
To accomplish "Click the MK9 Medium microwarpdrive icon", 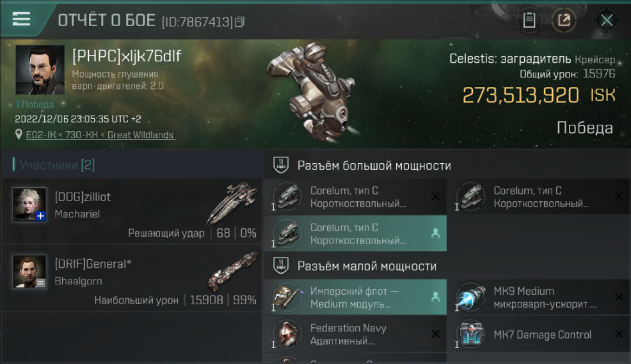I will [x=471, y=298].
